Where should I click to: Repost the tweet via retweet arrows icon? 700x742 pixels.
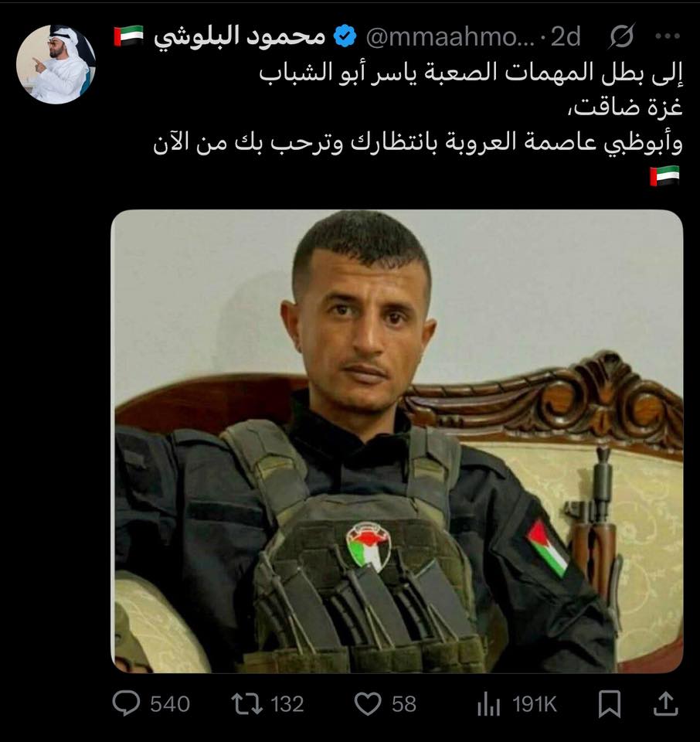(x=246, y=703)
